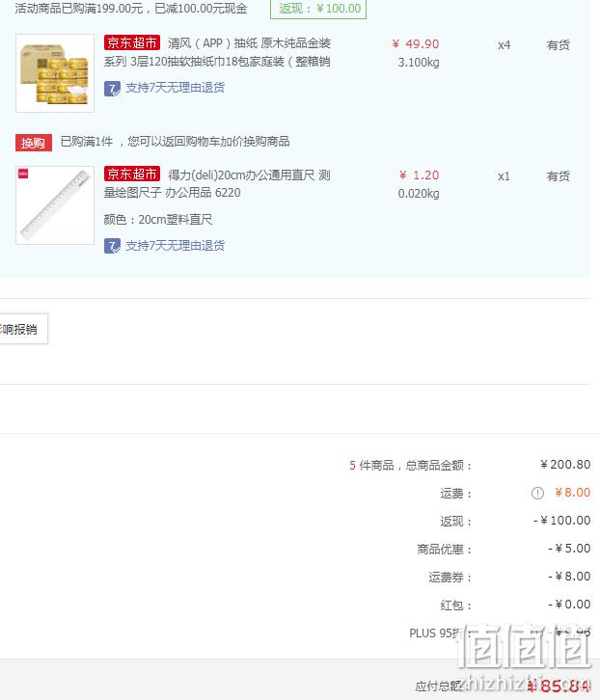Click the total goods amount ¥200.80
This screenshot has width=600, height=700.
(x=565, y=465)
